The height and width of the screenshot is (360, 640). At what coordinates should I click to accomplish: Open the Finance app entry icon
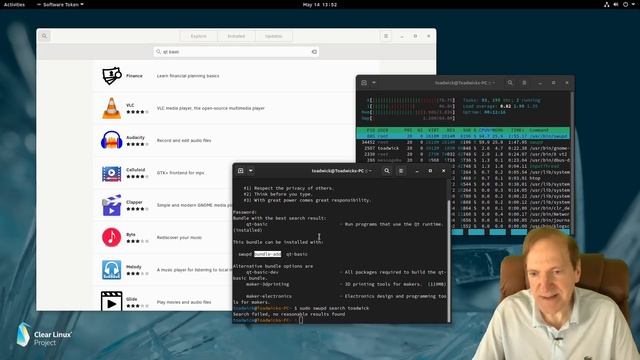pyautogui.click(x=111, y=76)
